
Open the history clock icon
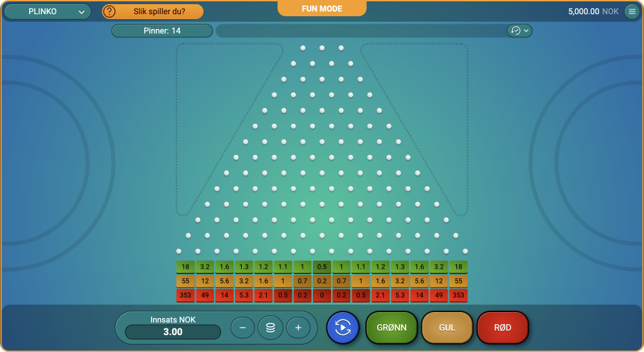click(x=516, y=31)
